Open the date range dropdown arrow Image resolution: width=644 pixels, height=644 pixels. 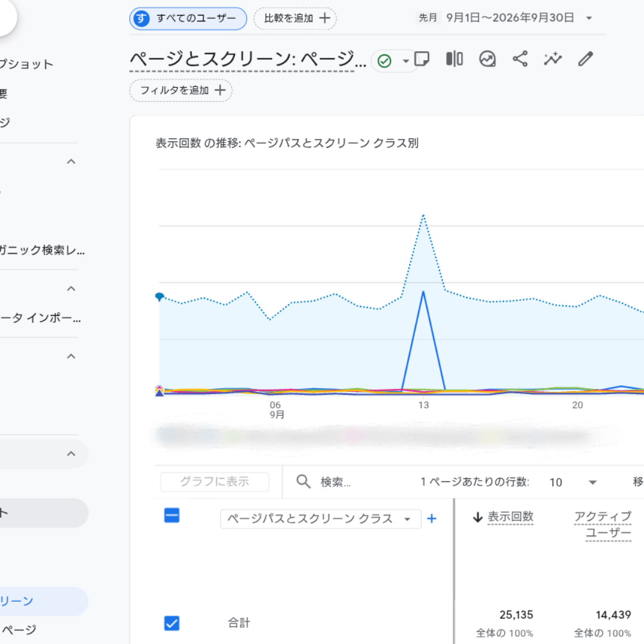click(x=589, y=18)
